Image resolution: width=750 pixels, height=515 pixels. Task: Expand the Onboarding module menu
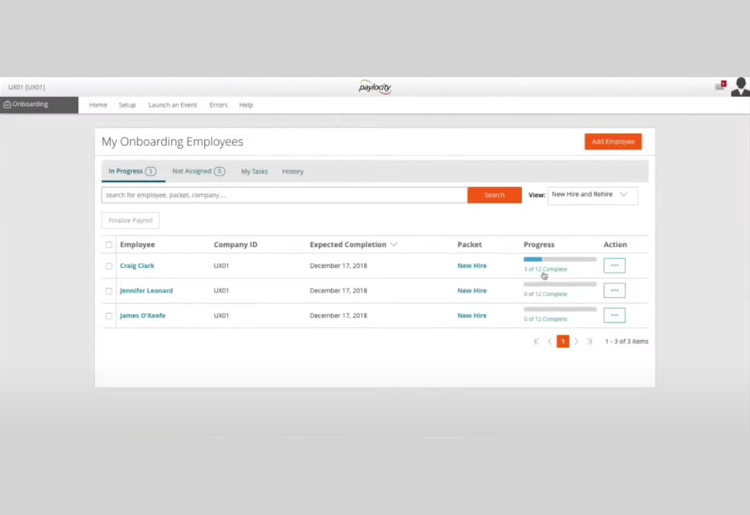point(39,105)
